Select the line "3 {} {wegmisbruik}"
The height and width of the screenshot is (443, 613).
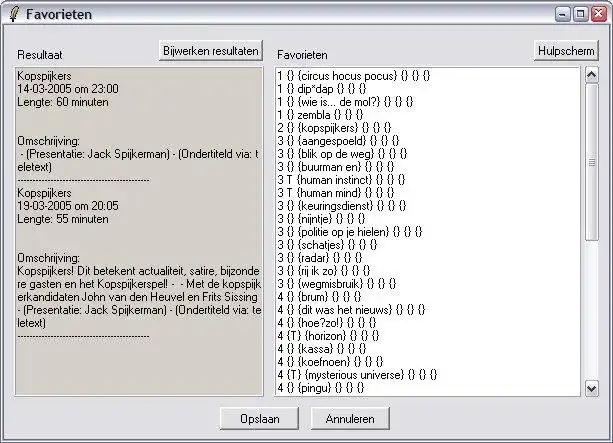(x=336, y=283)
